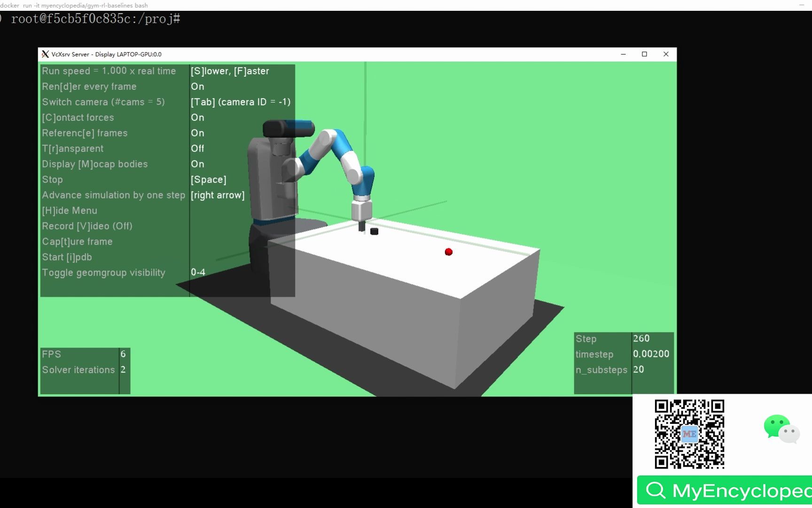Click 'Start [i]pdb' entry
The height and width of the screenshot is (508, 812).
point(67,257)
